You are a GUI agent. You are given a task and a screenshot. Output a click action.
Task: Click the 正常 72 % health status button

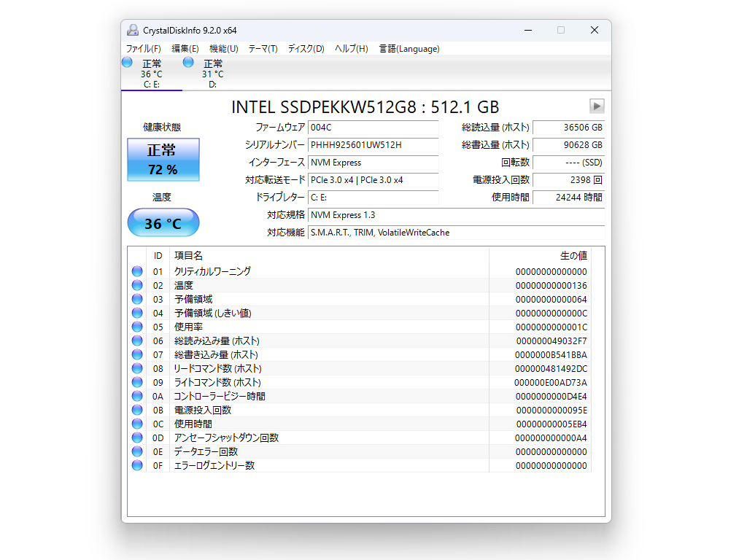point(163,160)
